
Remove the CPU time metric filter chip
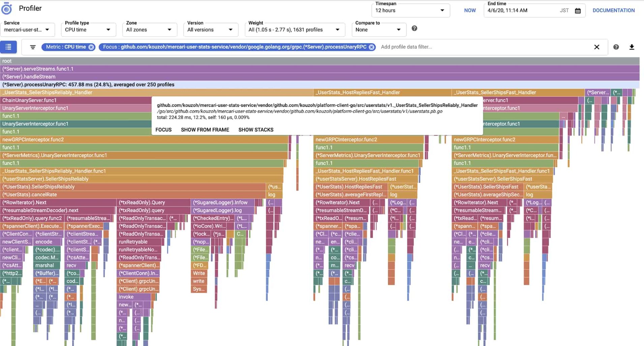click(91, 47)
